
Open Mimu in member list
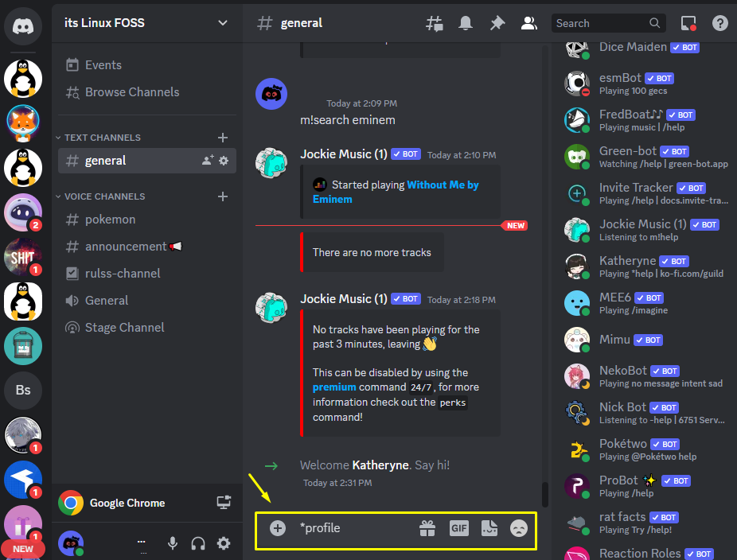pos(643,340)
